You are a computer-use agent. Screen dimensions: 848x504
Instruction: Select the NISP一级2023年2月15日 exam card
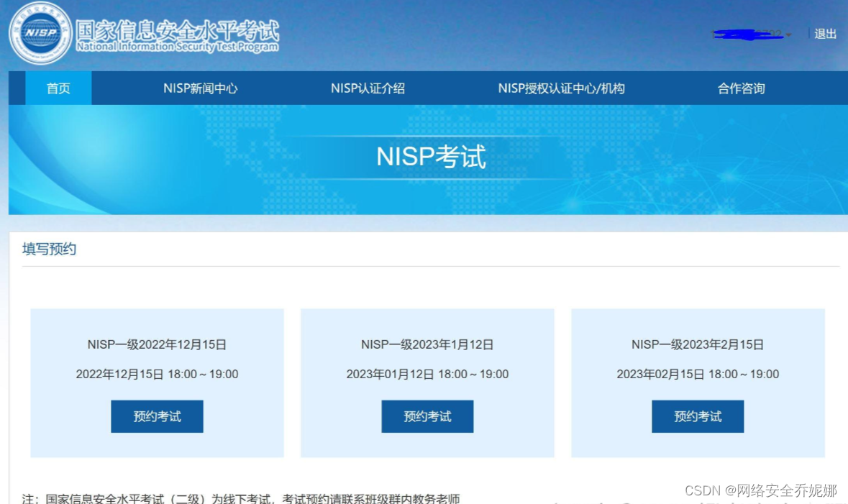click(698, 344)
